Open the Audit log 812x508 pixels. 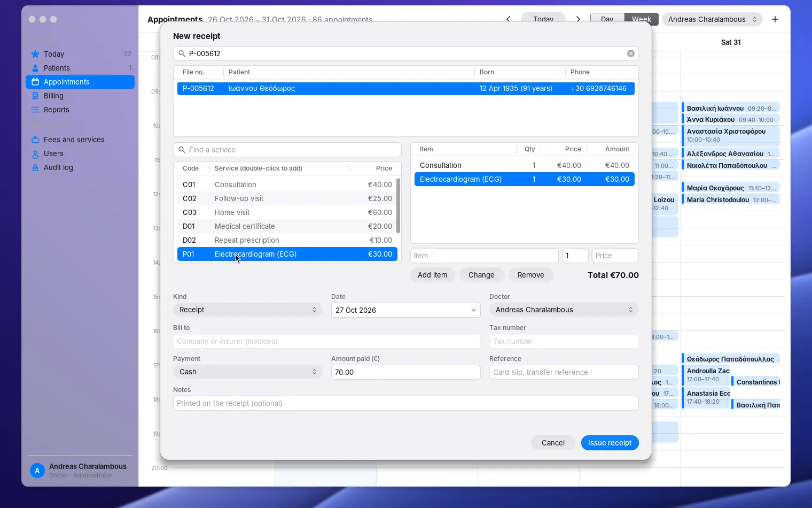point(80,167)
